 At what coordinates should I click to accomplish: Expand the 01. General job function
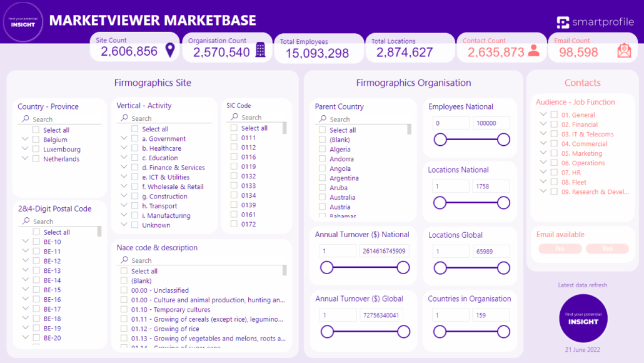[x=542, y=114]
